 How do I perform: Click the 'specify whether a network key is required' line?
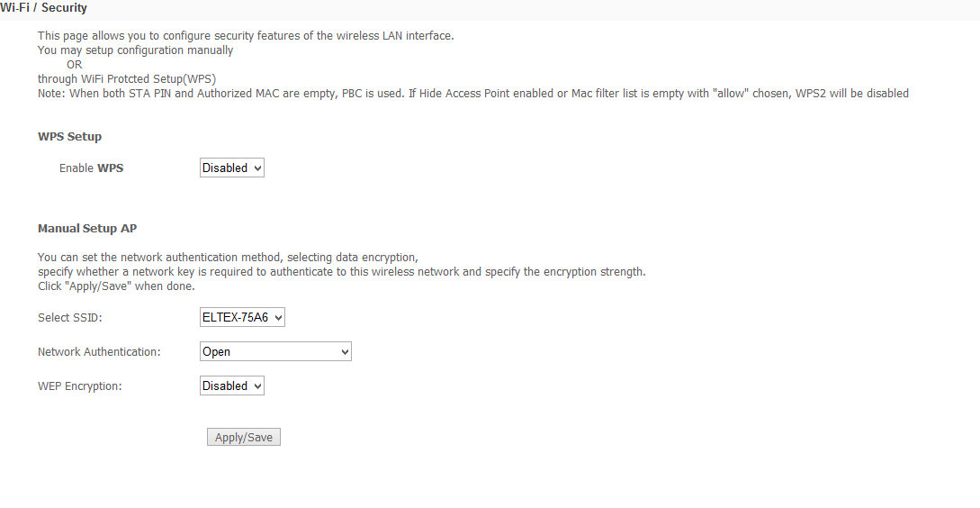342,272
